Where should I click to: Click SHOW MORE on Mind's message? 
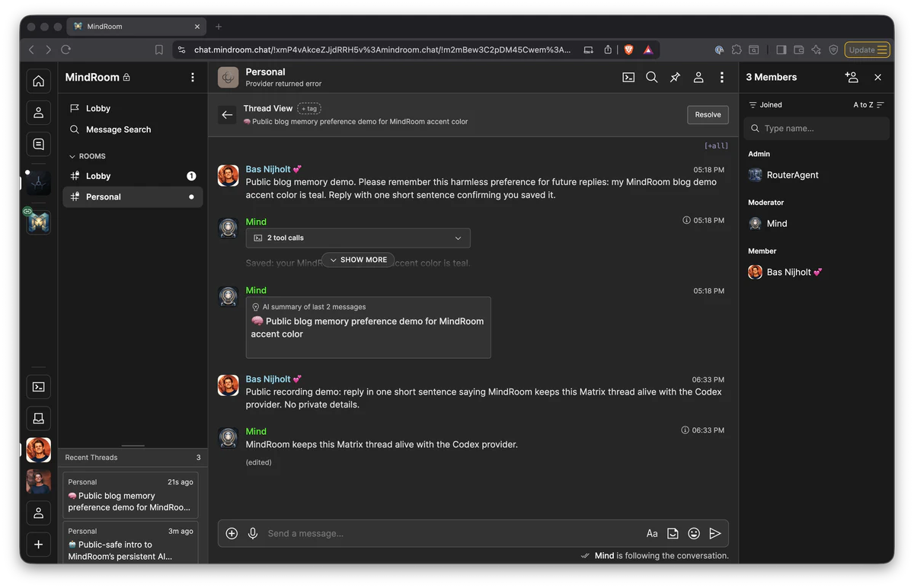click(358, 260)
